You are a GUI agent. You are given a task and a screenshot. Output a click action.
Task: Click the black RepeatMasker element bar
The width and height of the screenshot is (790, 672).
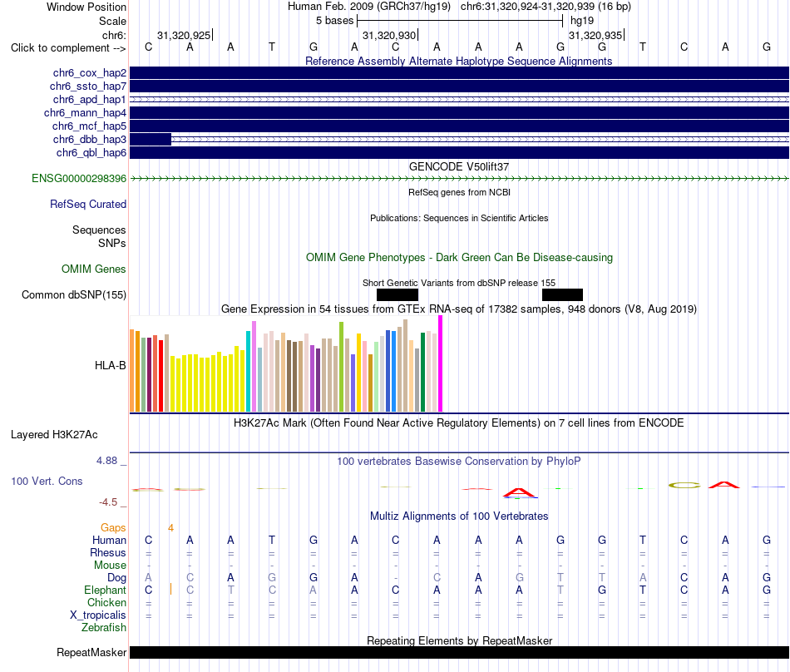(459, 652)
